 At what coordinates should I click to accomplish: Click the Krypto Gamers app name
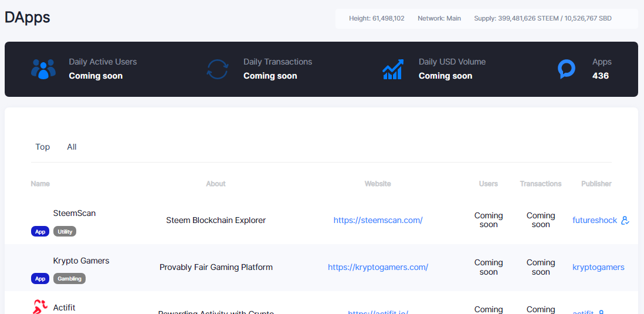click(82, 261)
